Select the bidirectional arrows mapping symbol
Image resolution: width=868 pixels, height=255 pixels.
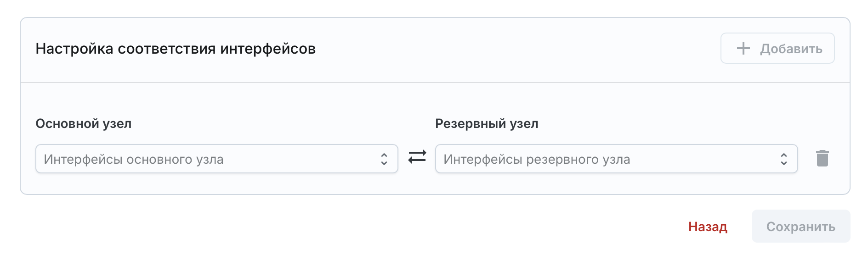coord(417,157)
